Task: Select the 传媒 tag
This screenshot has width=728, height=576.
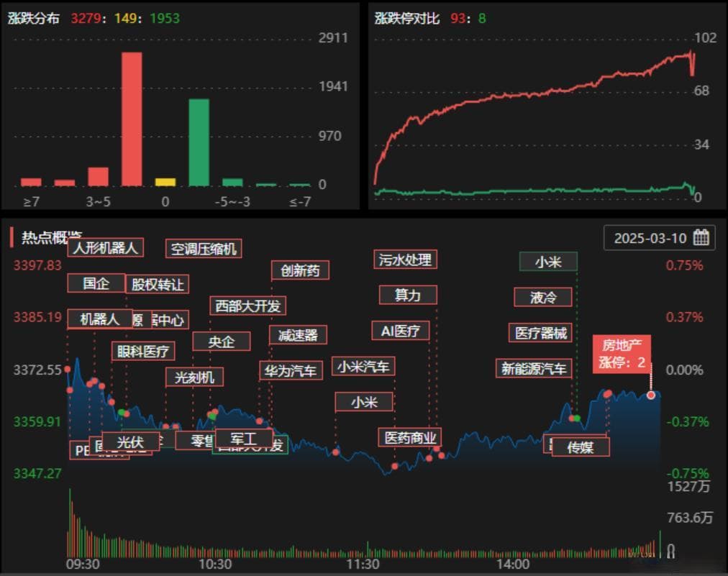Action: coord(581,447)
